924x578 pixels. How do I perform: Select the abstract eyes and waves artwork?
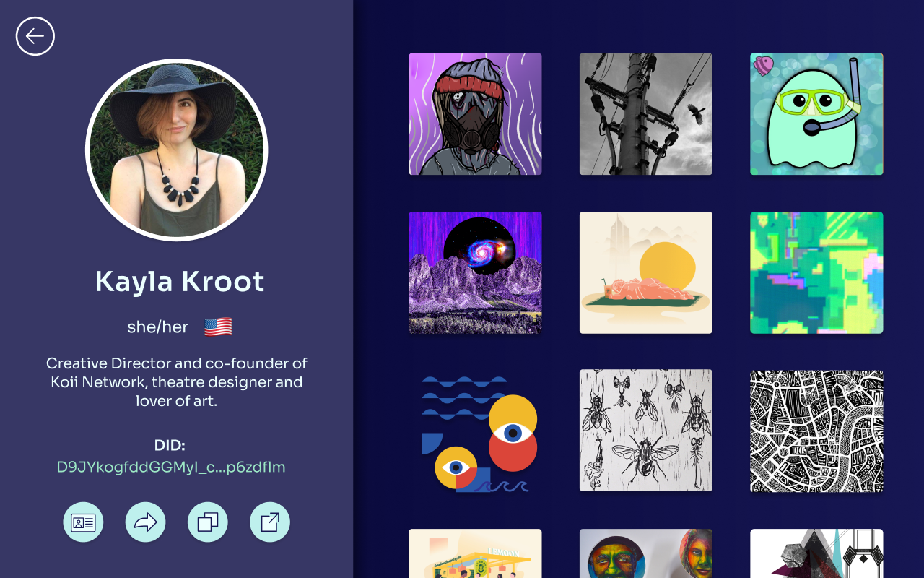click(x=475, y=431)
